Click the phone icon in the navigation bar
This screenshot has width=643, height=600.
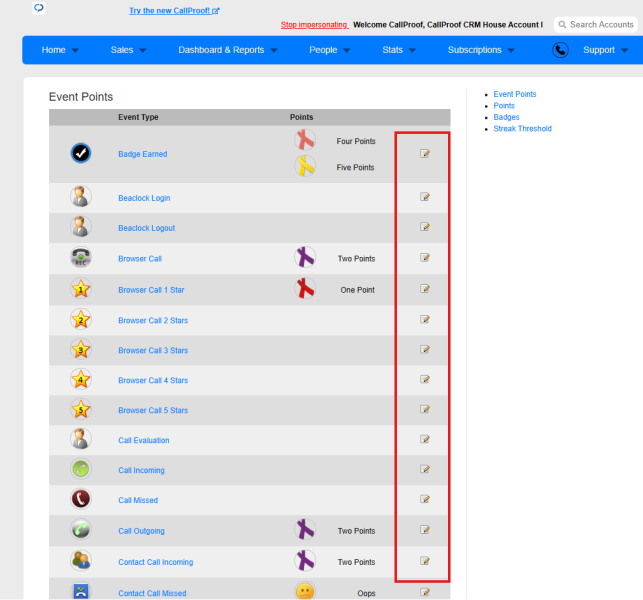click(560, 50)
